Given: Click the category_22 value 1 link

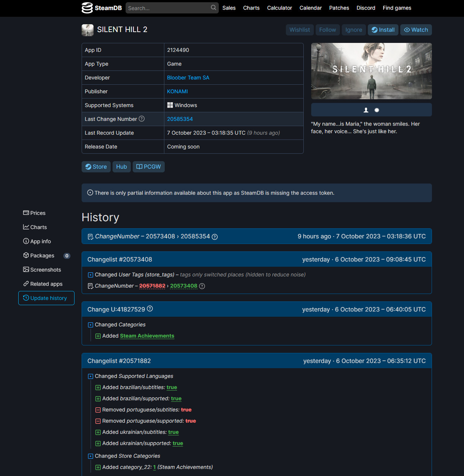Looking at the screenshot, I should 155,467.
